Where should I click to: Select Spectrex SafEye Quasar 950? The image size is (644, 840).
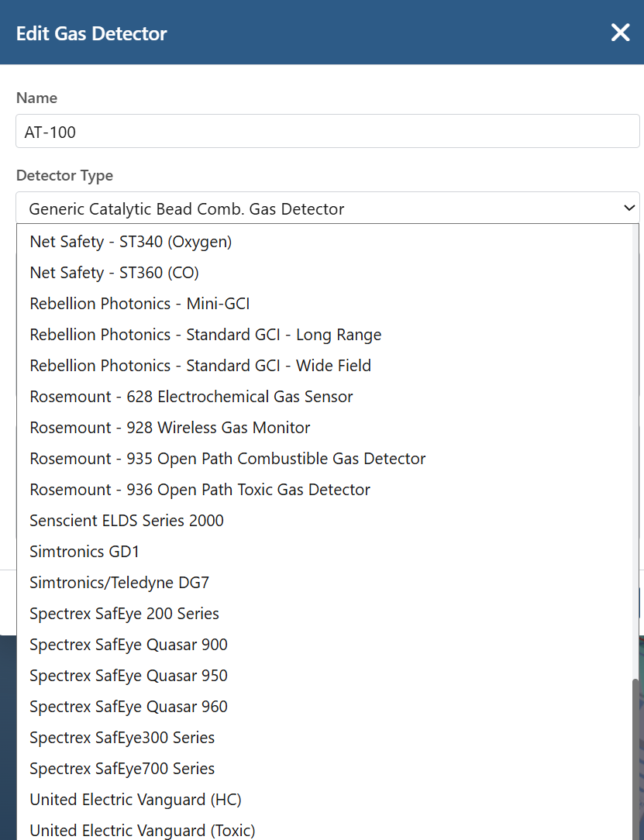(x=325, y=676)
